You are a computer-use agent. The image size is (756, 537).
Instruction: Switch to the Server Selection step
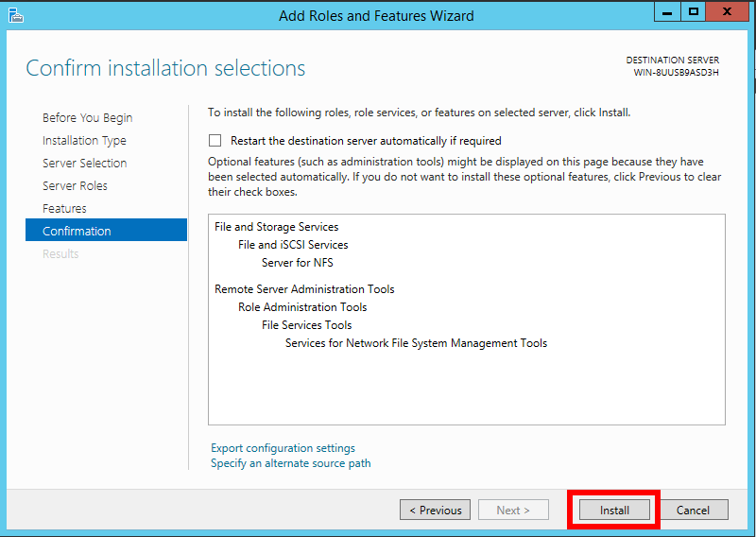tap(84, 164)
